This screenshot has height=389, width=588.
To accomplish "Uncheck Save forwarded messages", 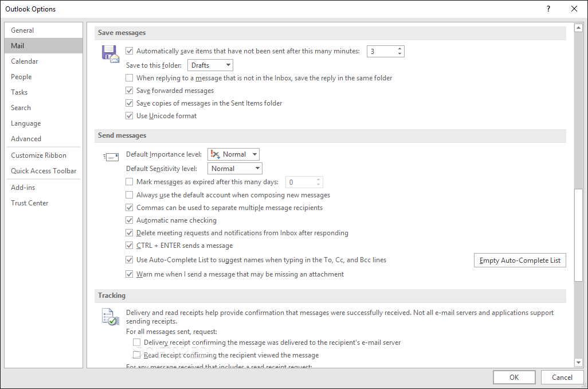I will coord(130,91).
